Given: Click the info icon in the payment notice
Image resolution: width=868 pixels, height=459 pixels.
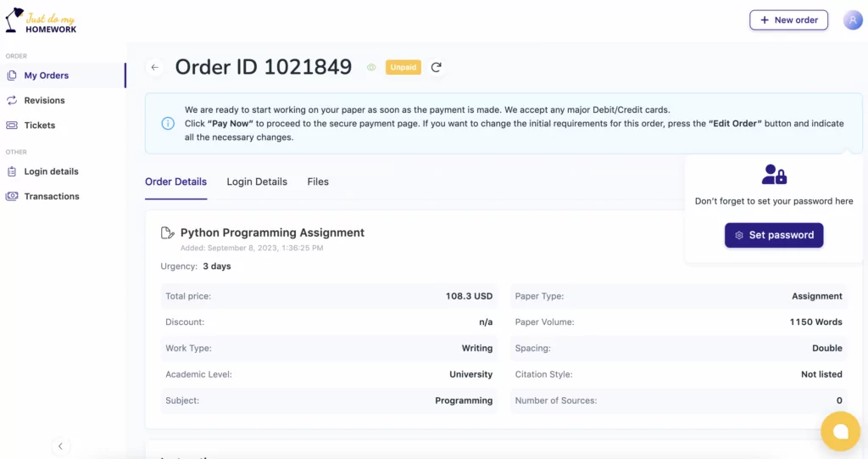Looking at the screenshot, I should (x=168, y=123).
